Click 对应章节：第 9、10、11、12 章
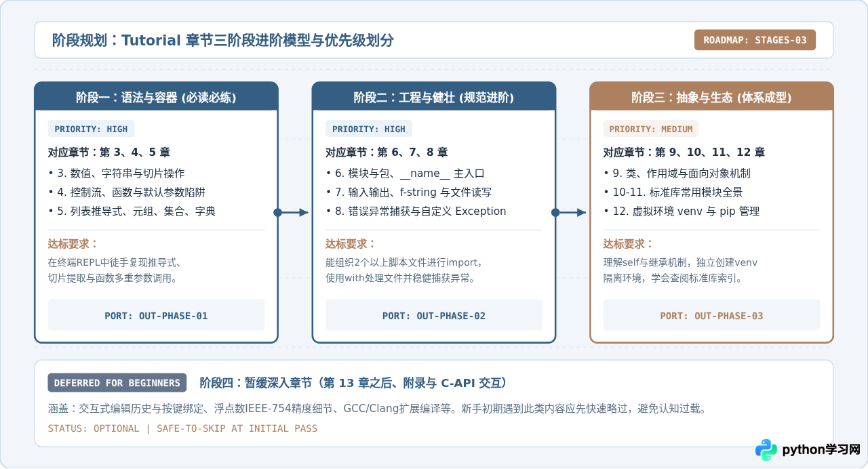The width and height of the screenshot is (868, 469). (684, 152)
